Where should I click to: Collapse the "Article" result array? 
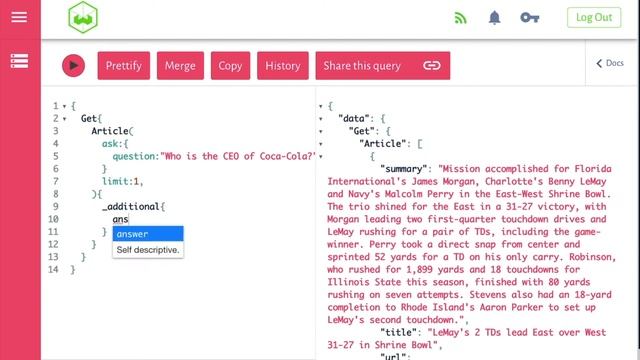click(x=321, y=144)
